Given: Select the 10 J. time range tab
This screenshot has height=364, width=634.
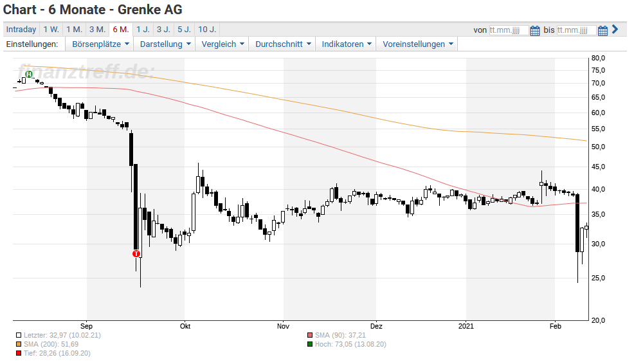Looking at the screenshot, I should [207, 30].
